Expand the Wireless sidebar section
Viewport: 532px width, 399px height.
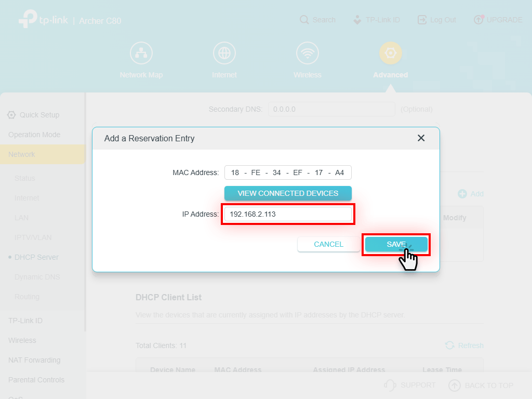click(x=22, y=340)
